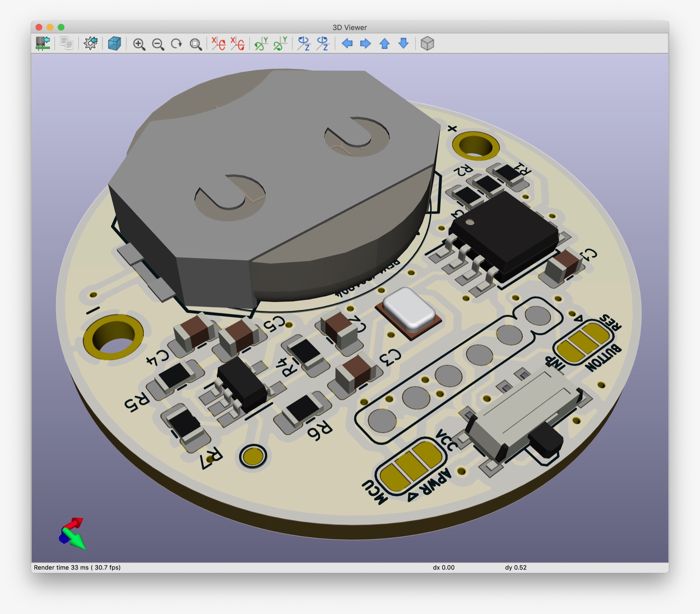Rotate Z clockwise using first blue icon
The height and width of the screenshot is (614, 700).
tap(304, 43)
